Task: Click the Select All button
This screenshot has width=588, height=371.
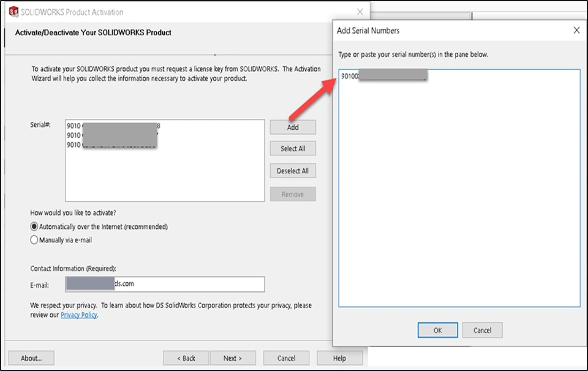Action: coord(293,148)
